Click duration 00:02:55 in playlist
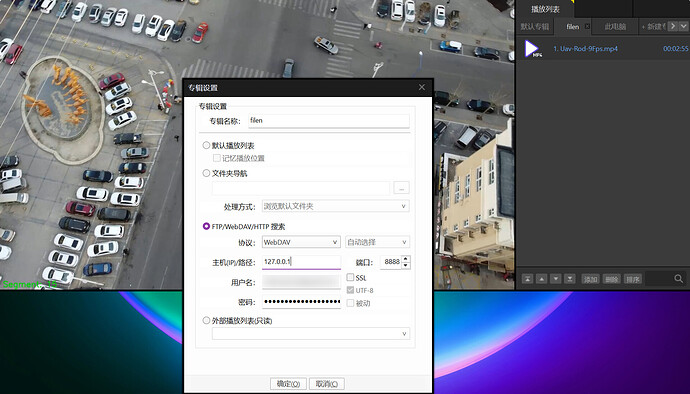This screenshot has width=690, height=394. (x=675, y=48)
